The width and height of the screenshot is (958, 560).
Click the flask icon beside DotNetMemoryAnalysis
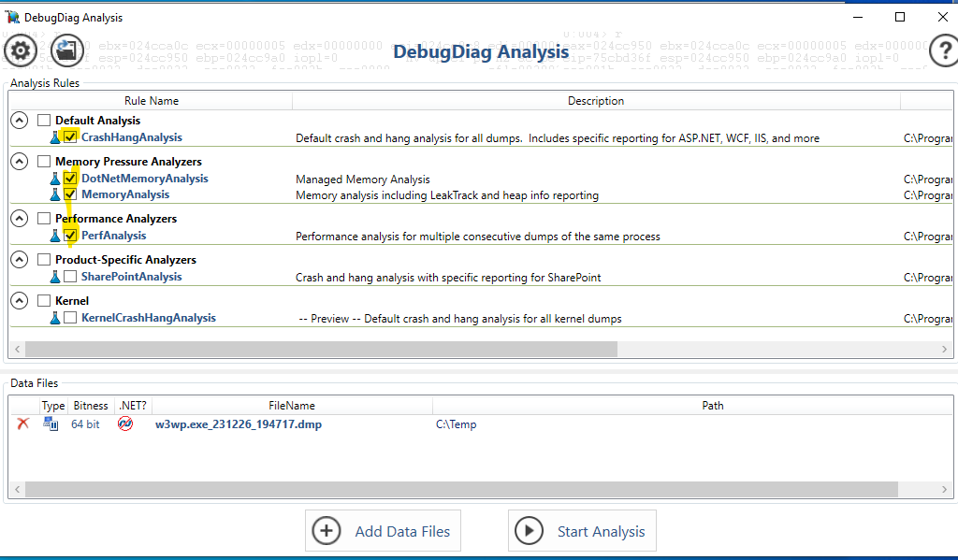click(x=55, y=179)
